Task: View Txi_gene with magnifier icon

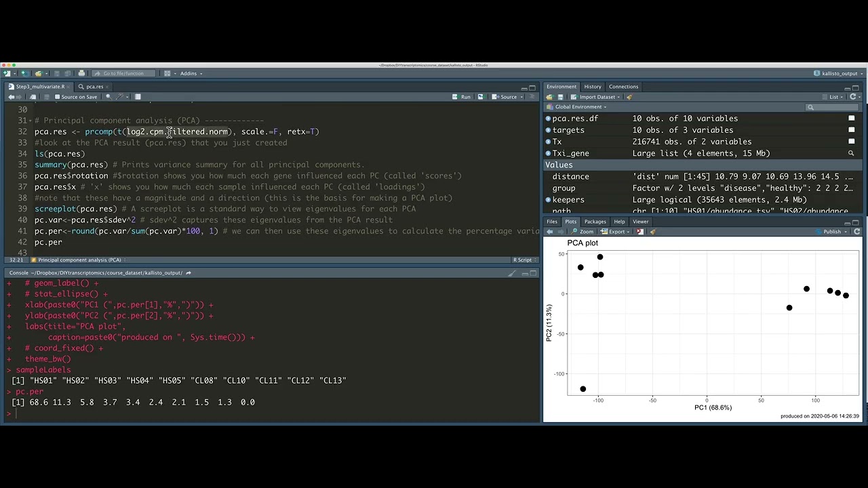Action: (851, 153)
